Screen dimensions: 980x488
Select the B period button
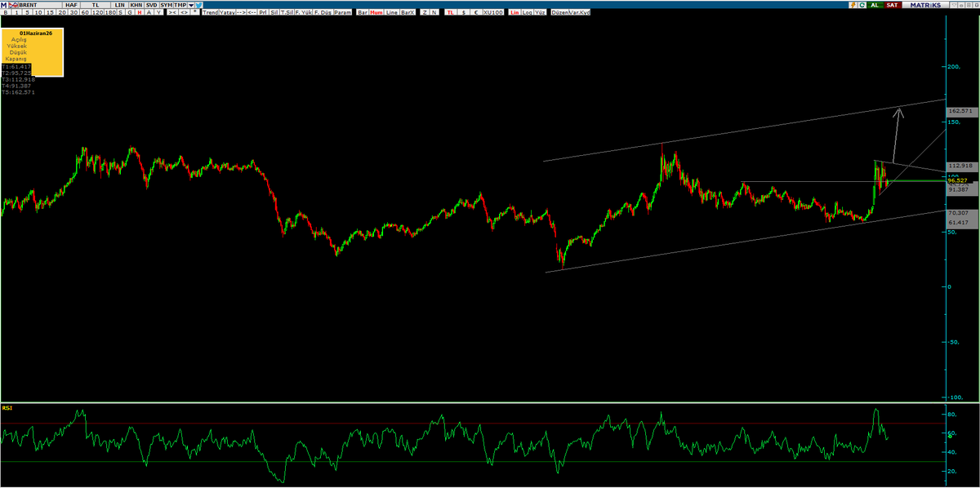click(6, 12)
